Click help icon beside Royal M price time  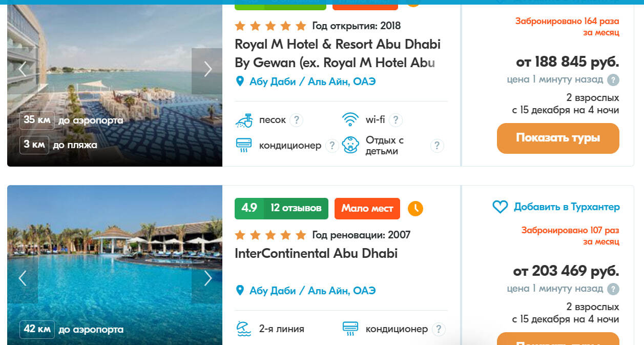click(613, 80)
